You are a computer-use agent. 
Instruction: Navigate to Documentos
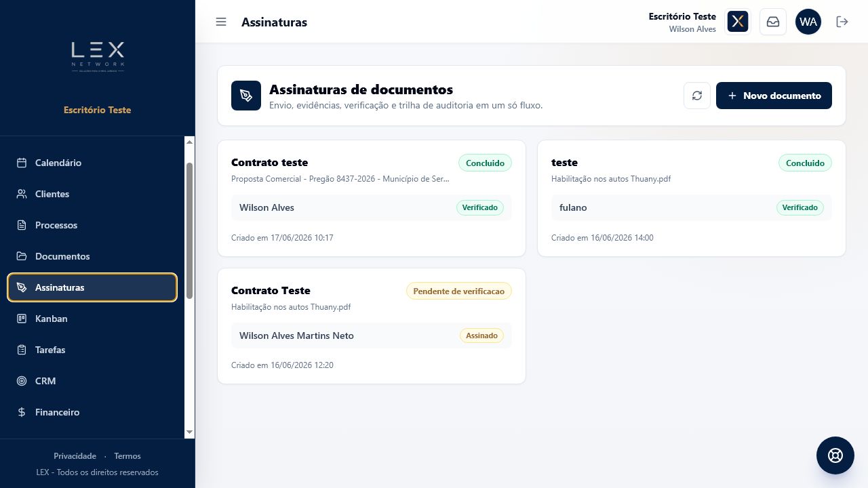(92, 256)
